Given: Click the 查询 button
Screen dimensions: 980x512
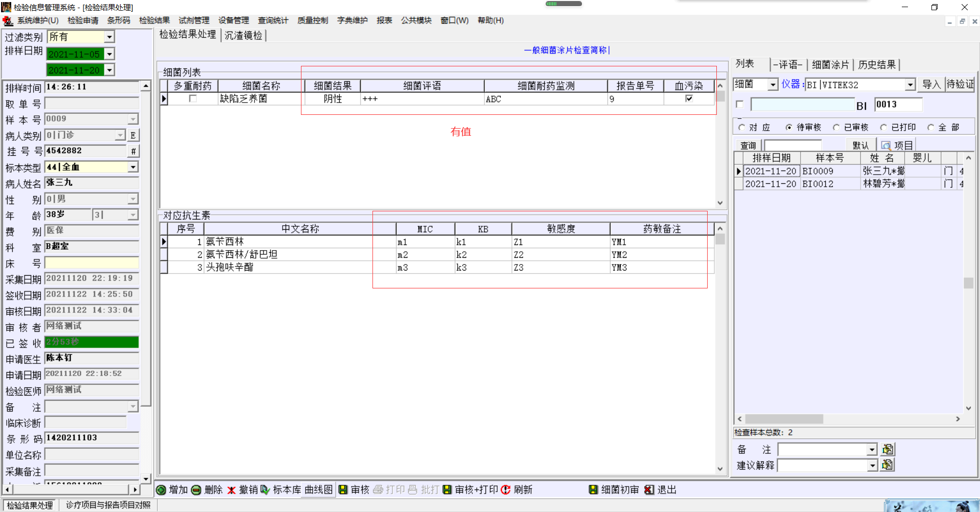Looking at the screenshot, I should [x=748, y=145].
